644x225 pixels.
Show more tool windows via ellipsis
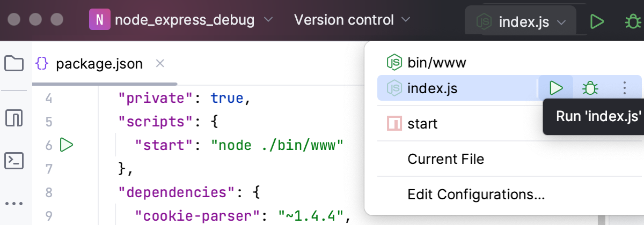(14, 204)
